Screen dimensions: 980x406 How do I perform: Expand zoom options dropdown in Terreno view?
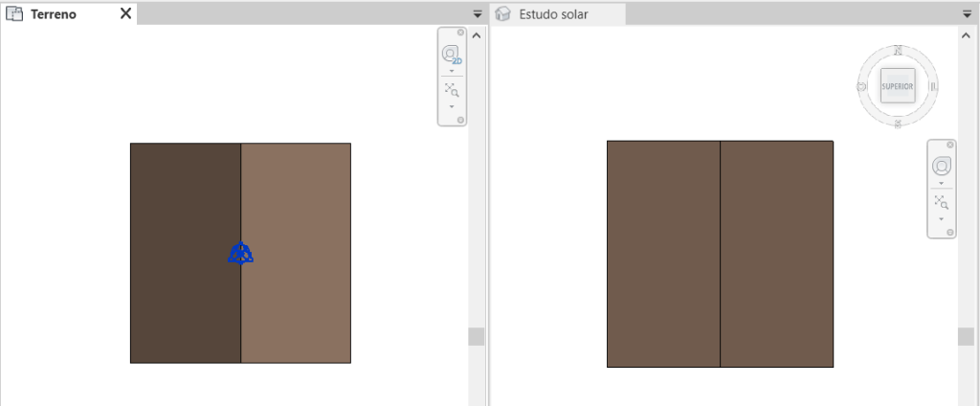[451, 106]
